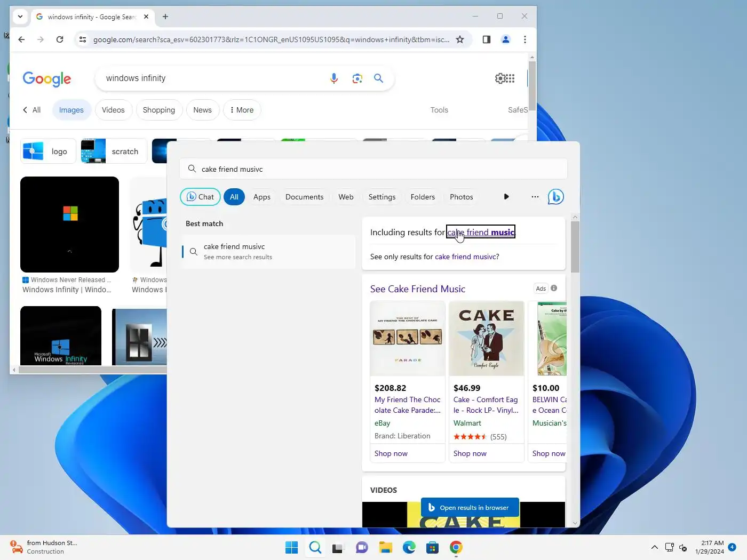Click Shop now under Walmart item
The width and height of the screenshot is (747, 560).
pyautogui.click(x=470, y=453)
